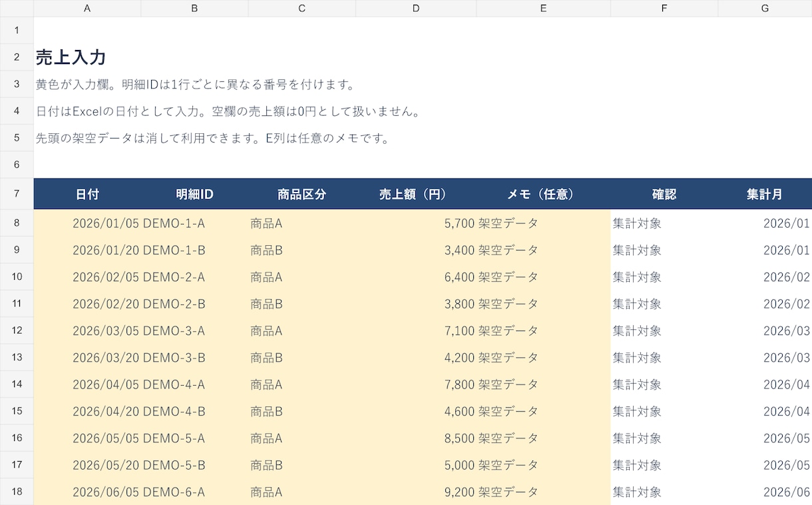Click the 売上入力 title cell
Viewport: 812px width, 505px height.
[x=71, y=57]
